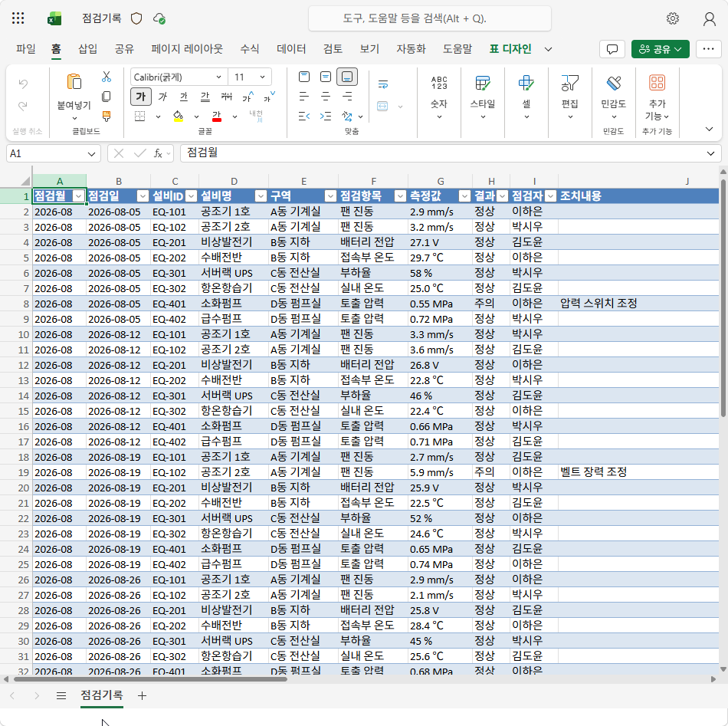Pick the yellow fill color
Viewport: 728px width, 726px height.
[x=178, y=116]
